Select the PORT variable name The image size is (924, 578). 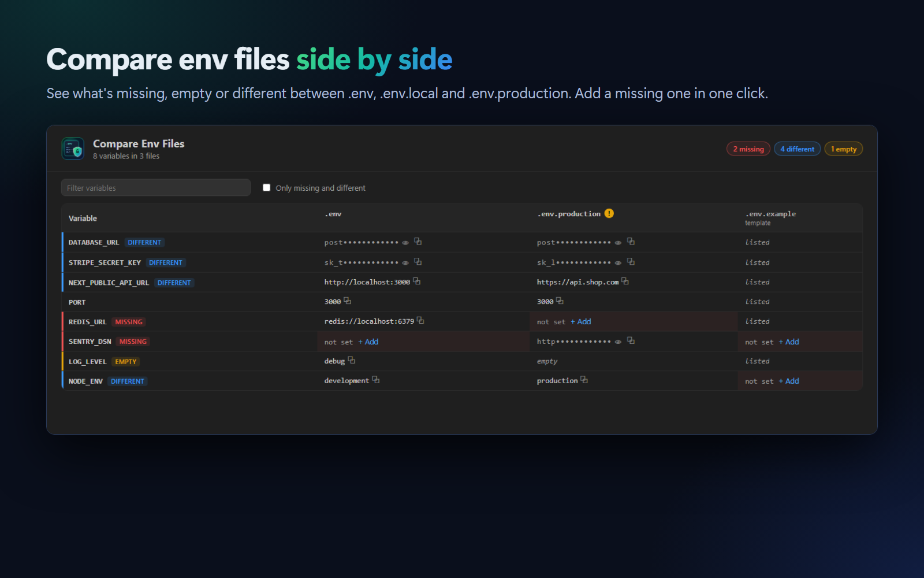[x=77, y=302]
